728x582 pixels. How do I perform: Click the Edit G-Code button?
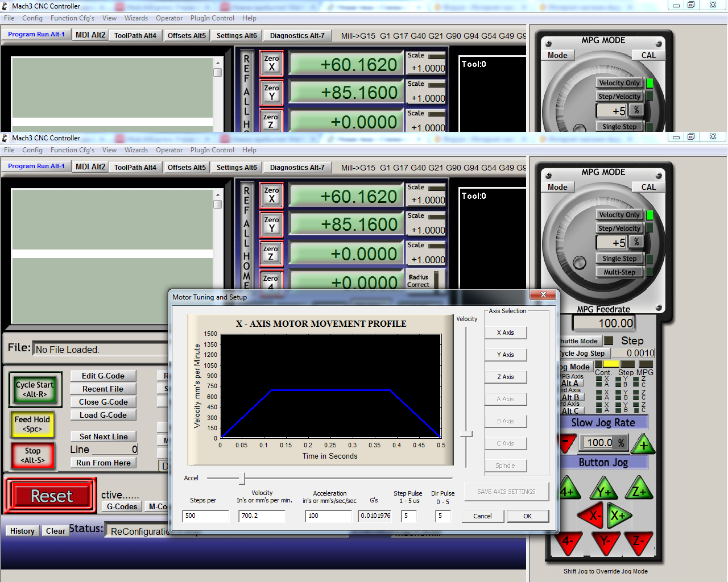[x=103, y=376]
